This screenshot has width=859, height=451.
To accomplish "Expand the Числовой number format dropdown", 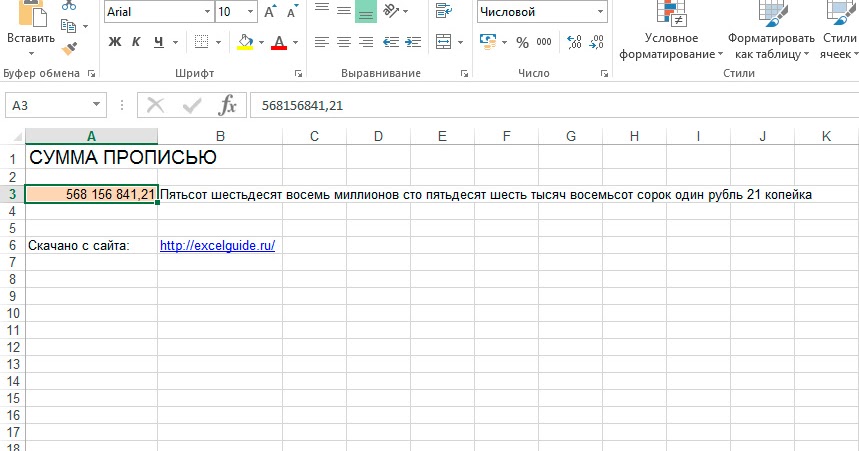I will point(600,12).
